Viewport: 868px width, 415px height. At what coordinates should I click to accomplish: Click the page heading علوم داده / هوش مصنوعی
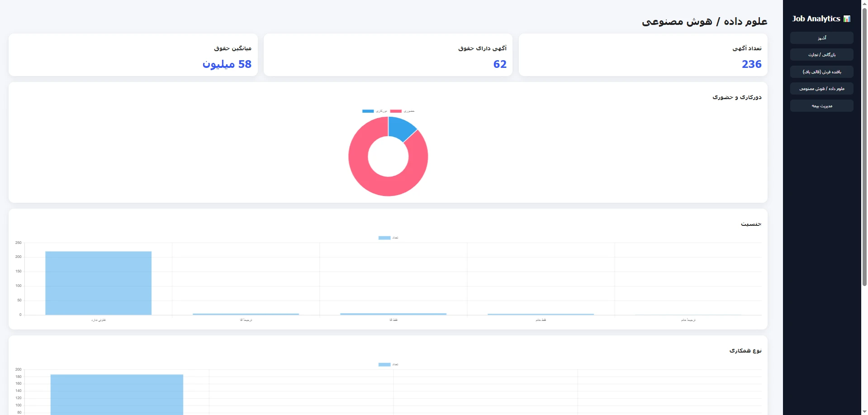click(704, 21)
